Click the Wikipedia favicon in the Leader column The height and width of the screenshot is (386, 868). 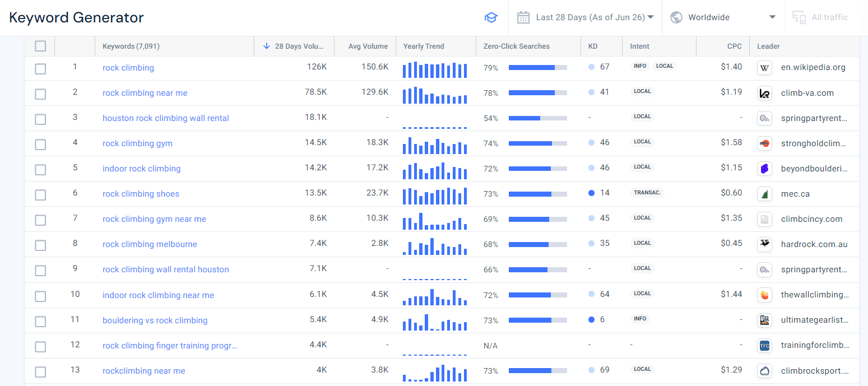coord(764,68)
